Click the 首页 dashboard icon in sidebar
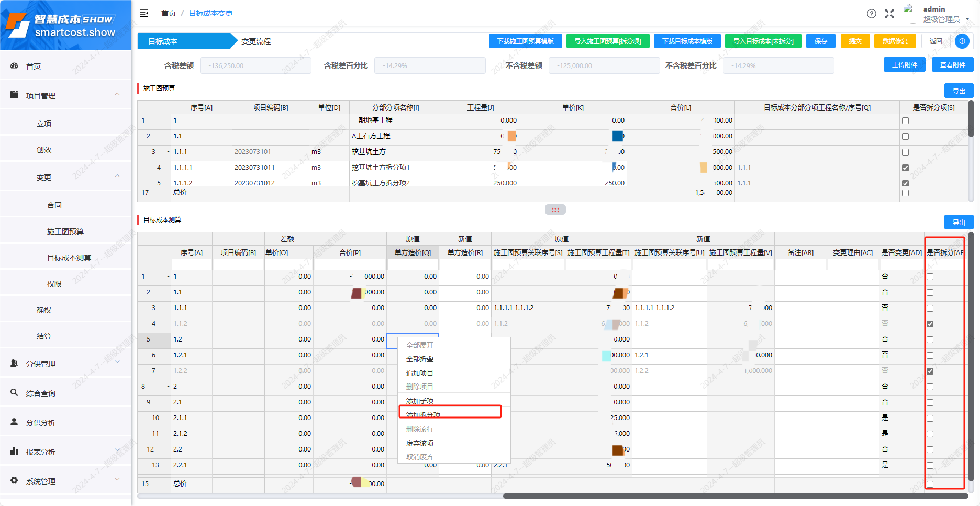 pos(15,66)
